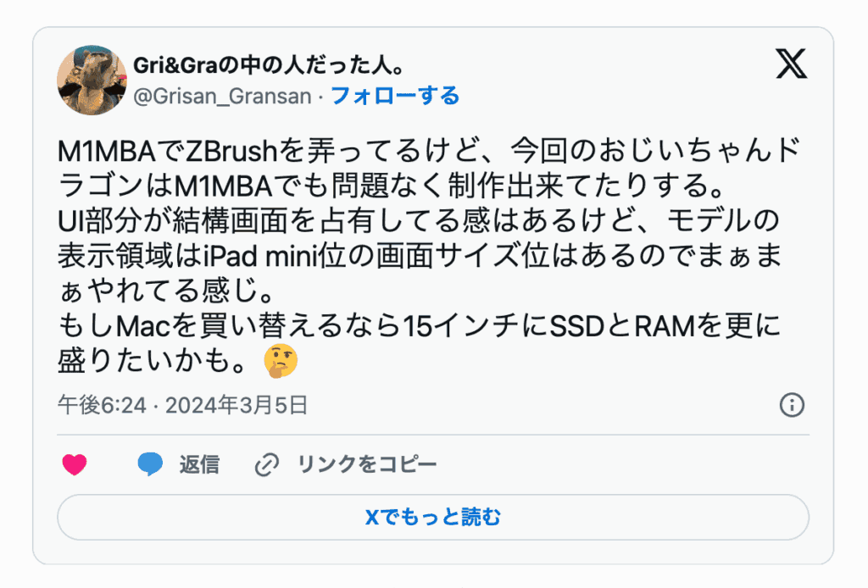Click the blue reply speech bubble icon
868x588 pixels.
pyautogui.click(x=150, y=464)
